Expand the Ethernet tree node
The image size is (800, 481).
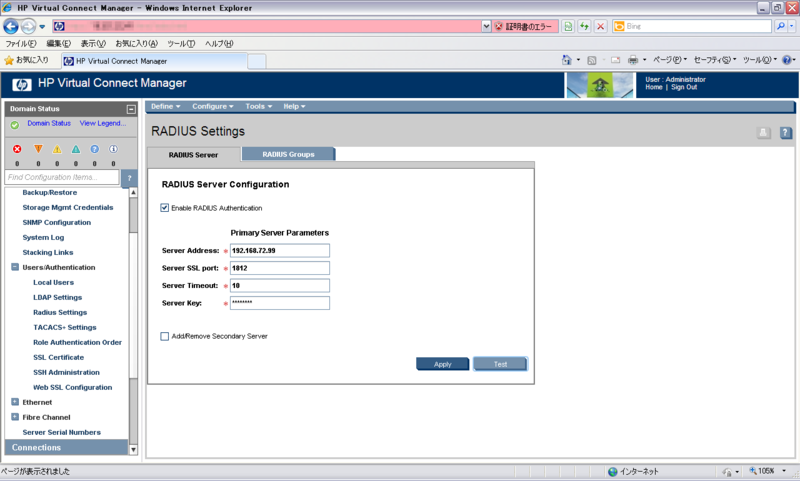(x=15, y=402)
